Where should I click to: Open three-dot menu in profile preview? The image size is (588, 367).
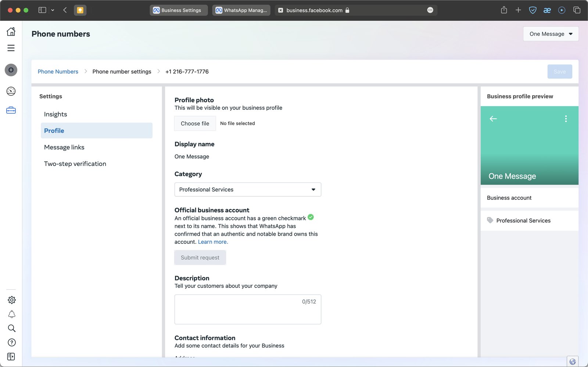(566, 119)
